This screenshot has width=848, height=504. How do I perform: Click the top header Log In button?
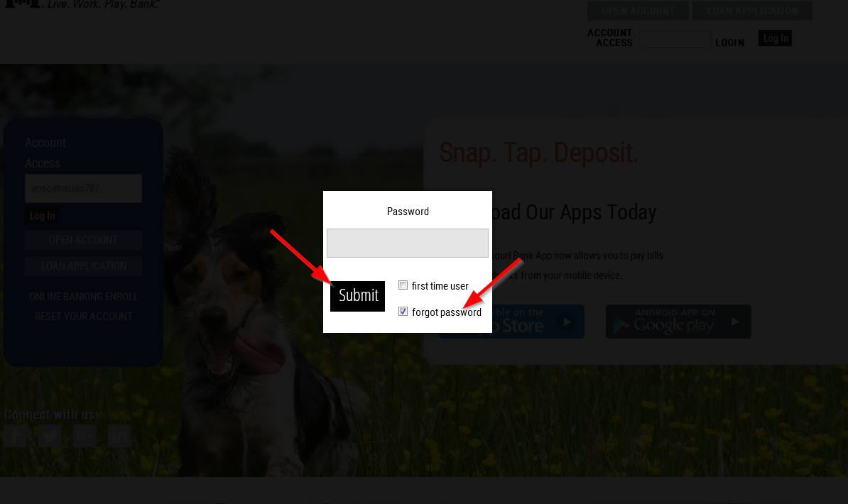775,38
